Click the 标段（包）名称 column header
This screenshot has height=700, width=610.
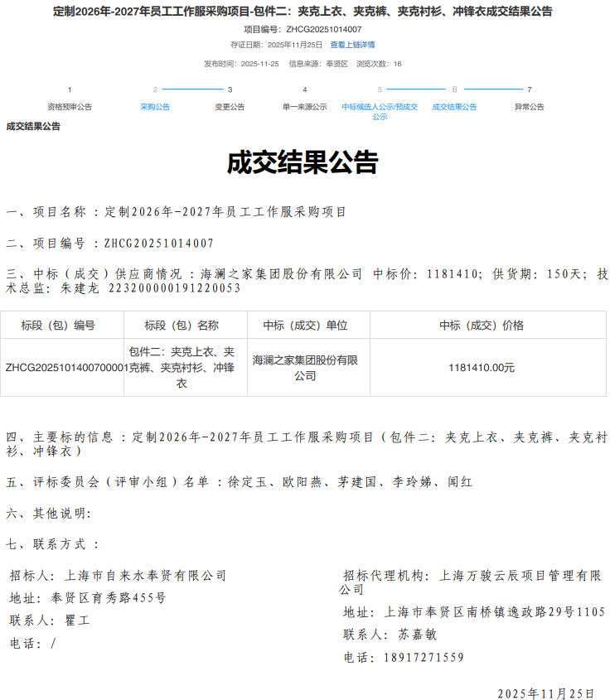click(185, 326)
